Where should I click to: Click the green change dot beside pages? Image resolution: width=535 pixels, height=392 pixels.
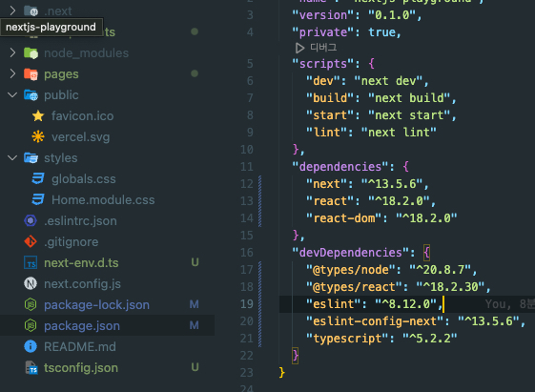pos(195,73)
